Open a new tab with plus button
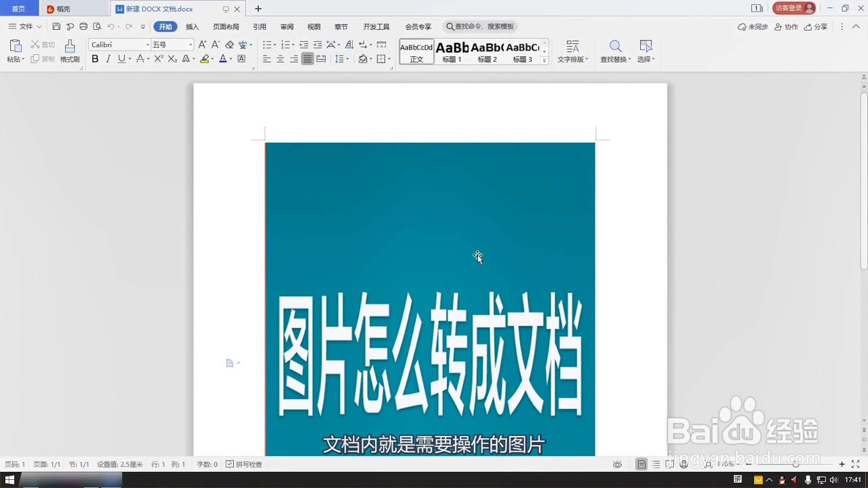This screenshot has width=868, height=488. tap(258, 9)
